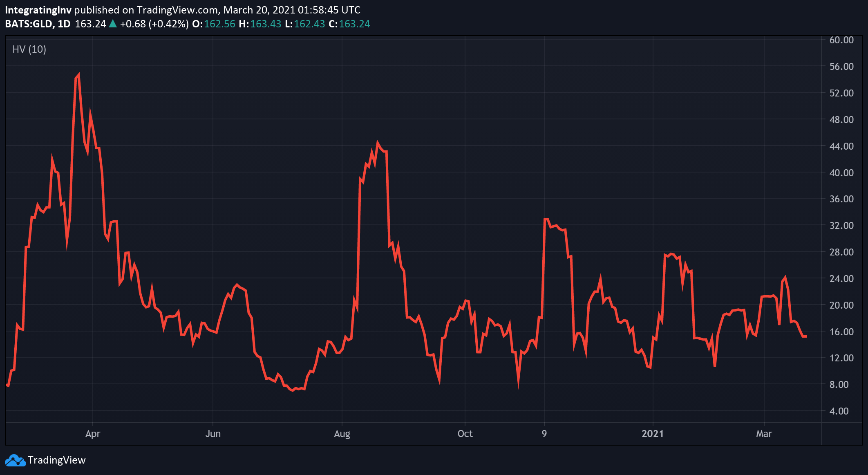Click the green up-arrow price change icon
The width and height of the screenshot is (868, 475).
[x=113, y=24]
